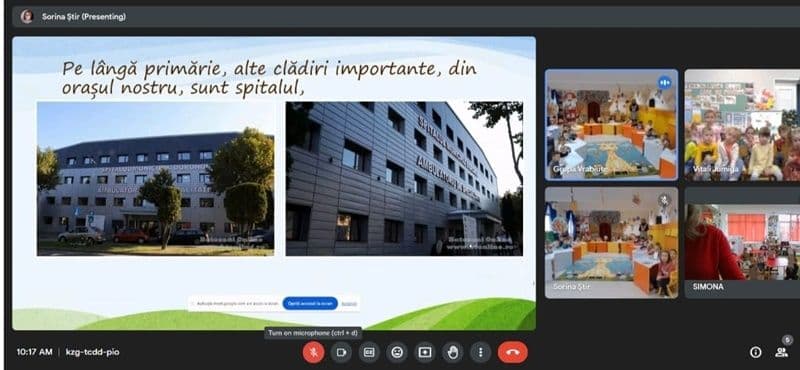Click the present now screen-share icon
Image resolution: width=800 pixels, height=370 pixels.
tap(424, 352)
